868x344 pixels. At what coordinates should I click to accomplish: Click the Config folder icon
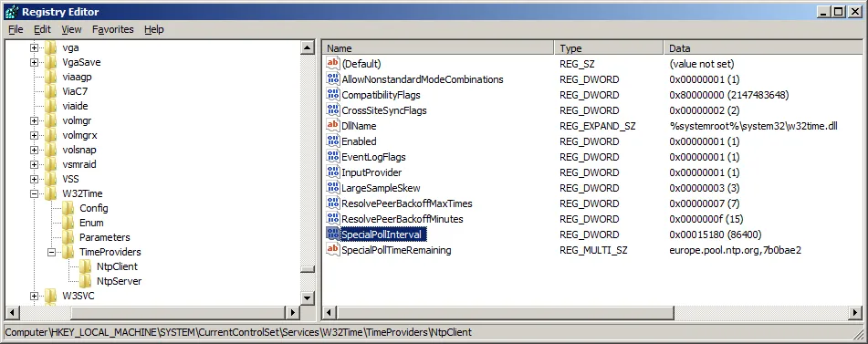[68, 209]
